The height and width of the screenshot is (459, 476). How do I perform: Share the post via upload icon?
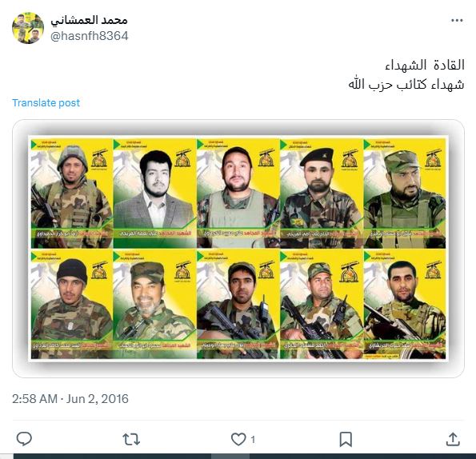pyautogui.click(x=453, y=439)
